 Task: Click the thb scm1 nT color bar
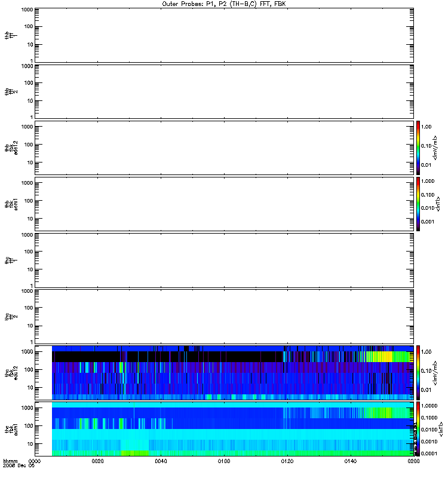418,204
